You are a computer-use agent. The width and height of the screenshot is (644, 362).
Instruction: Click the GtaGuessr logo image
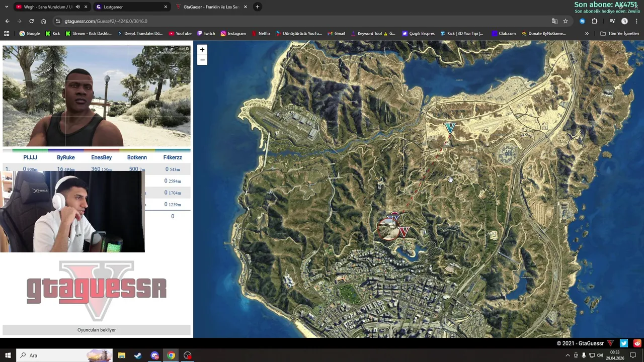97,291
